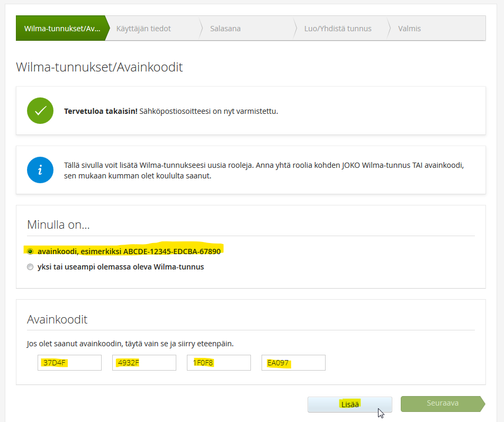This screenshot has width=504, height=422.
Task: Open the Wilma-tunnukset/Av... step tab
Action: (62, 28)
